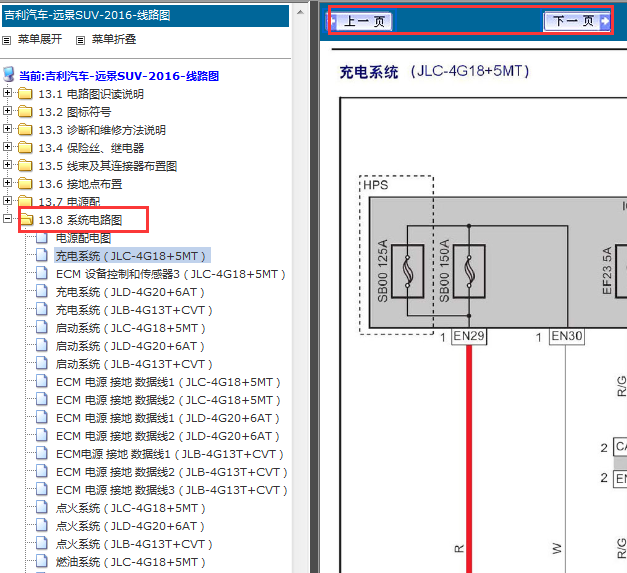Expand the 13.5 线束及其连接器布置图 node
The height and width of the screenshot is (573, 627).
[7, 165]
